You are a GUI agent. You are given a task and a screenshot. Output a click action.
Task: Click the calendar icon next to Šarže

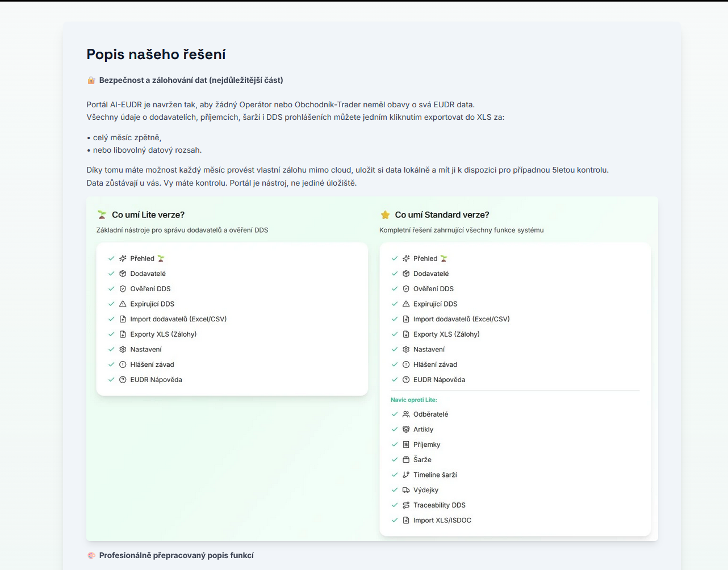click(x=406, y=460)
